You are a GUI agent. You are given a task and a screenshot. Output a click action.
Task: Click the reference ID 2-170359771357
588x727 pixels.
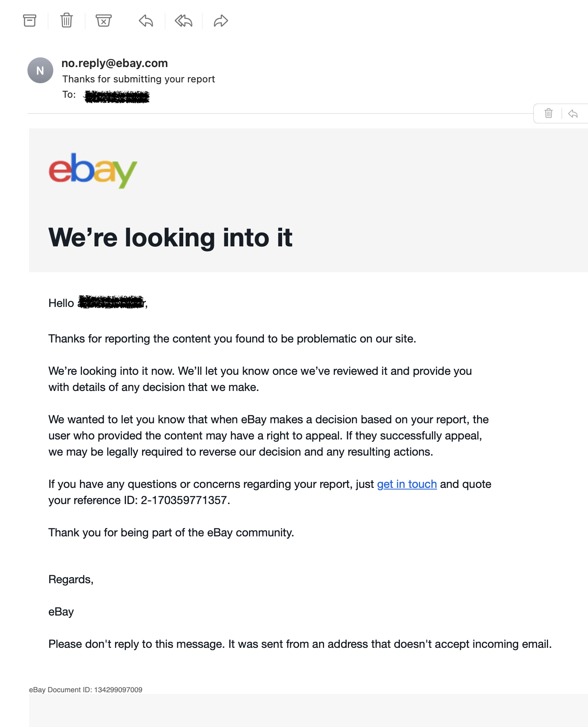click(185, 500)
